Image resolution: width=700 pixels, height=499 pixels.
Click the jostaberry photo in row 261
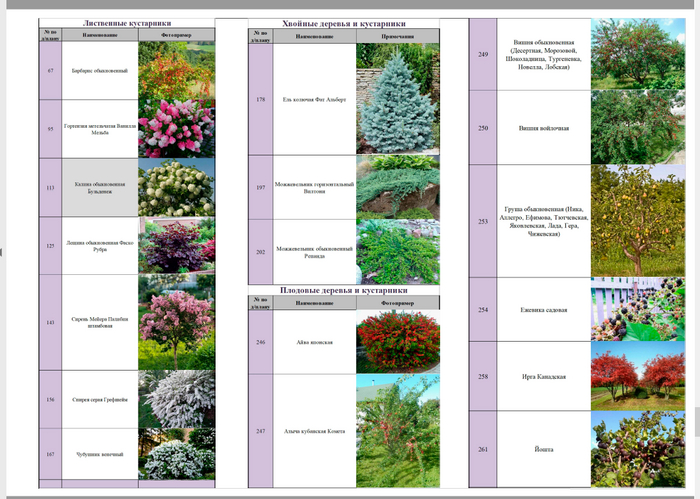coord(638,449)
